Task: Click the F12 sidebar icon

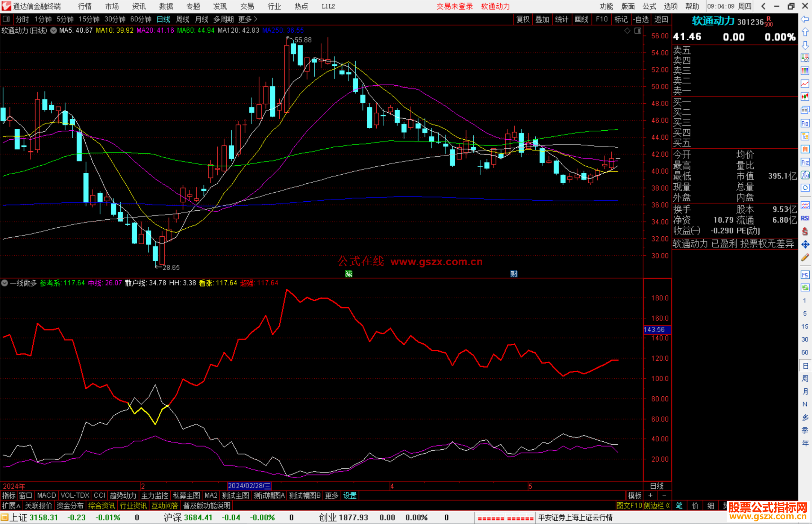Action: tap(805, 162)
